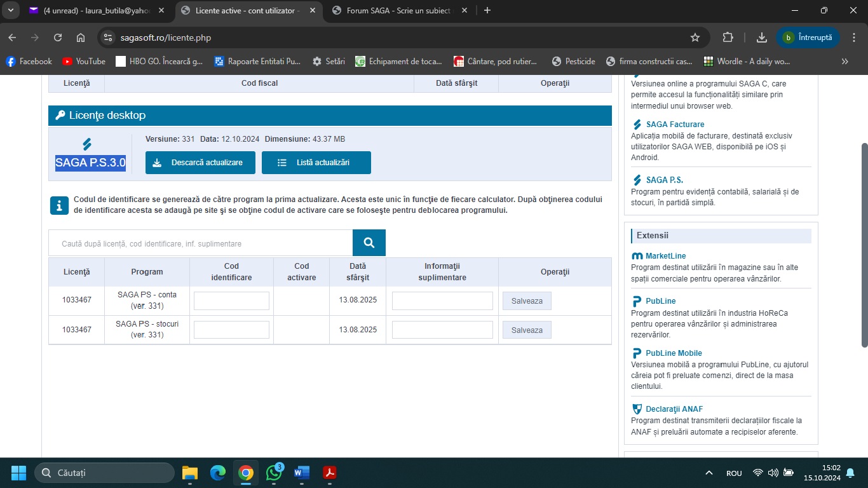The height and width of the screenshot is (488, 868).
Task: Click the license search input field
Action: (201, 243)
